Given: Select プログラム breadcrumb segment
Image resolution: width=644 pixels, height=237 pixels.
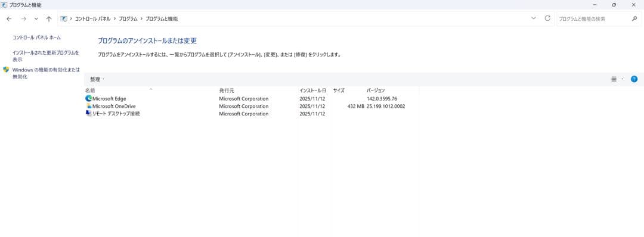Looking at the screenshot, I should click(x=128, y=19).
